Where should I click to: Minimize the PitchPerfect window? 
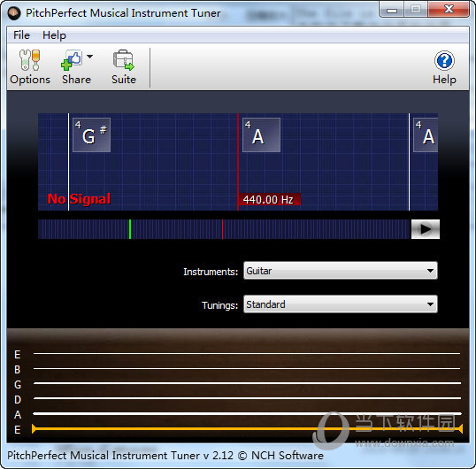[392, 10]
